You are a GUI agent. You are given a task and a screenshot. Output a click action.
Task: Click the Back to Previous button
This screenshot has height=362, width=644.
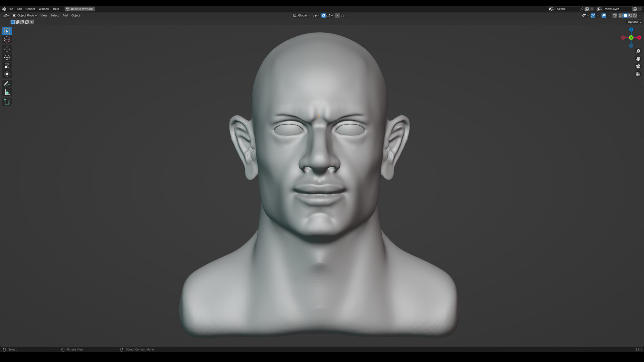79,9
